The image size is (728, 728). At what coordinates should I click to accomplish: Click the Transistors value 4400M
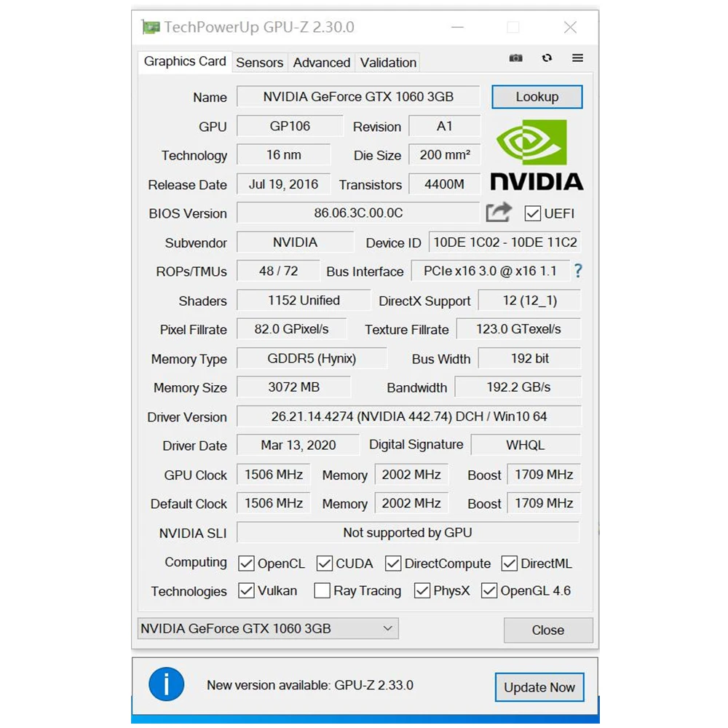444,184
